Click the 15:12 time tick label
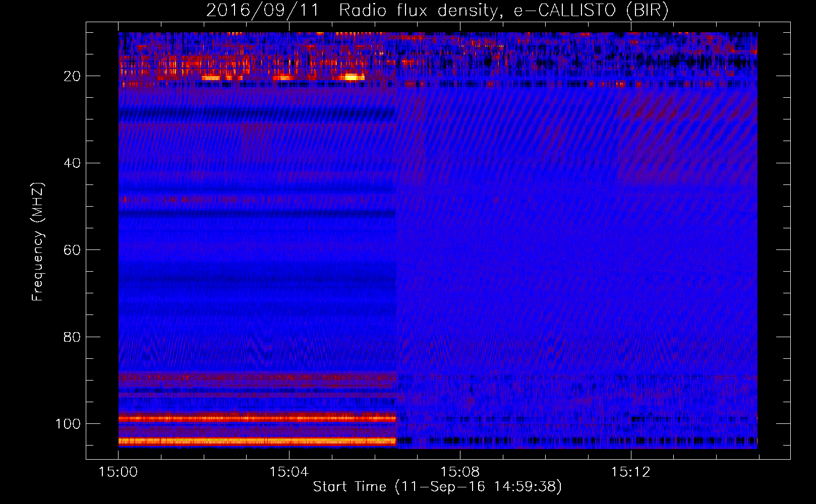This screenshot has height=504, width=816. [x=631, y=472]
